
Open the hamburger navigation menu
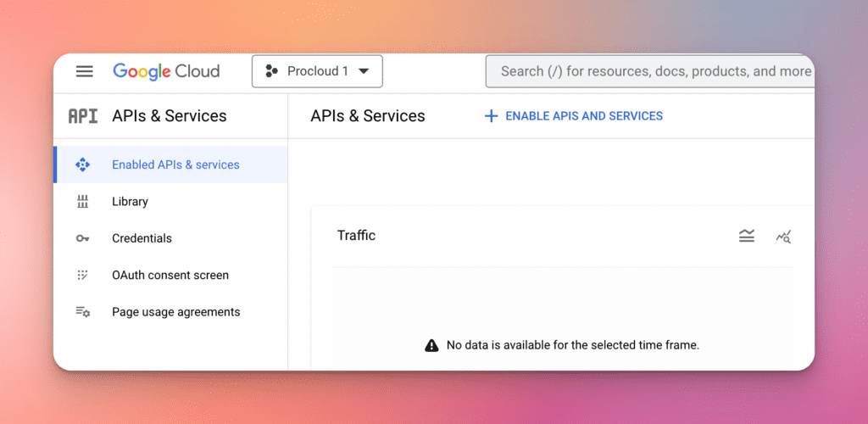tap(85, 71)
